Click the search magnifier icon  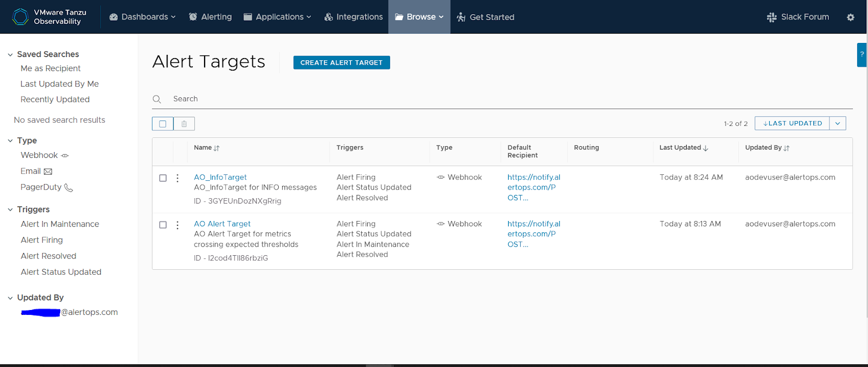(157, 99)
